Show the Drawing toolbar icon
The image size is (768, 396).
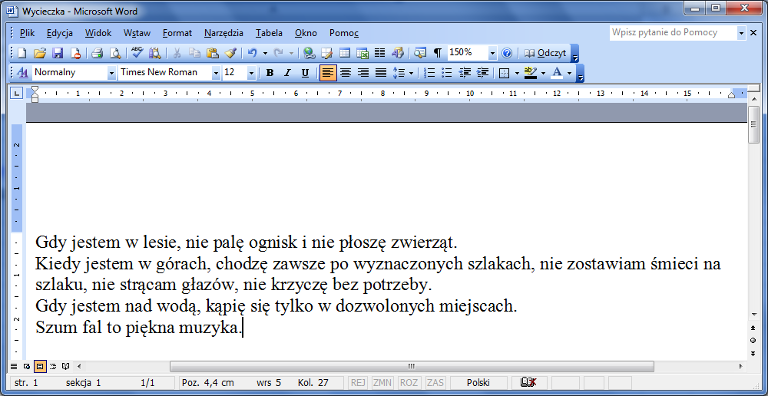[398, 53]
